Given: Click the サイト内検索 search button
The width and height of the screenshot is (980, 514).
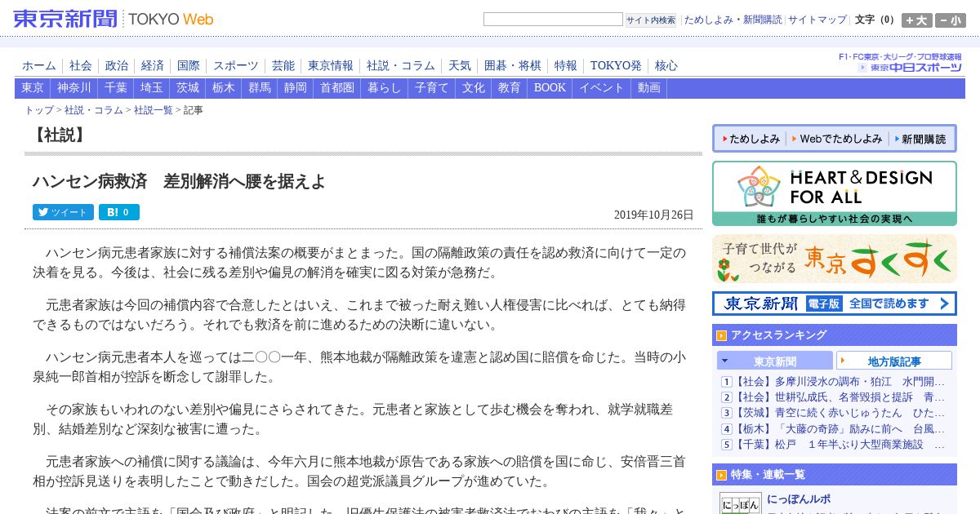Looking at the screenshot, I should coord(651,20).
